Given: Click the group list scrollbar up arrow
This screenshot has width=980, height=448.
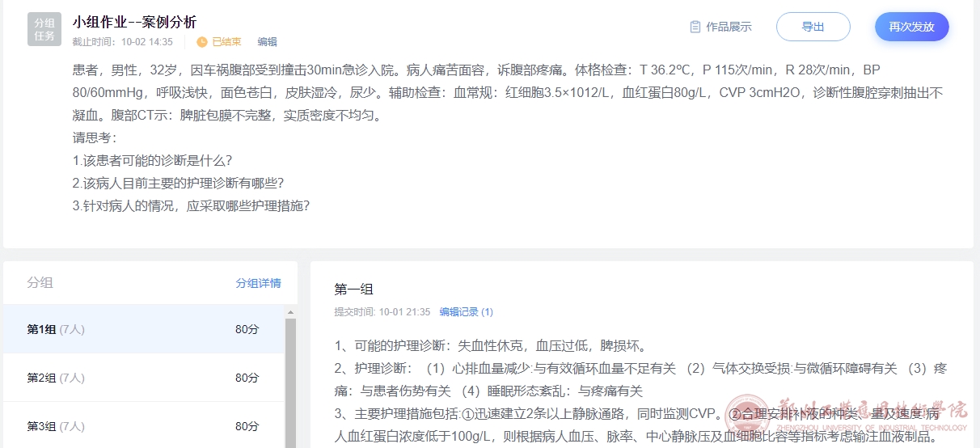Looking at the screenshot, I should click(290, 312).
